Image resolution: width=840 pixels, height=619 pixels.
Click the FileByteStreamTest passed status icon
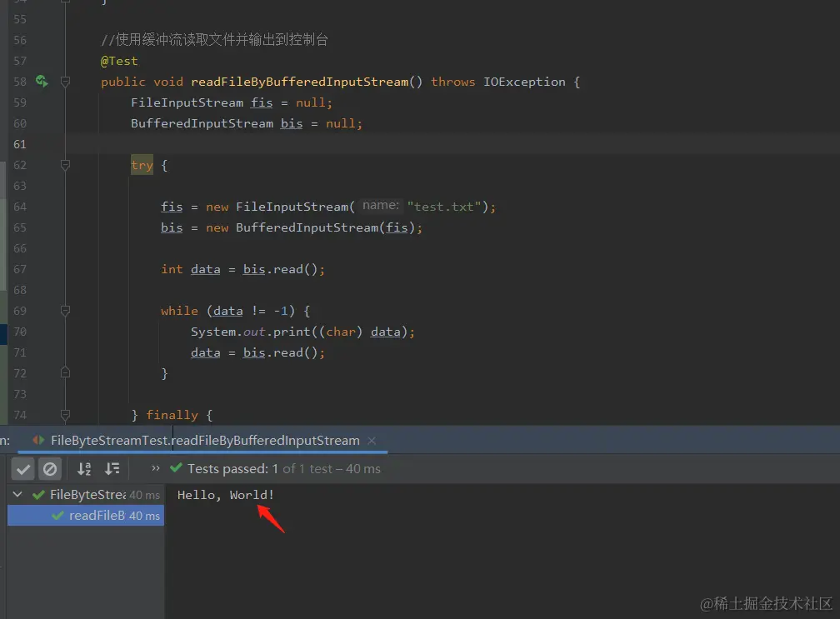[x=38, y=495]
